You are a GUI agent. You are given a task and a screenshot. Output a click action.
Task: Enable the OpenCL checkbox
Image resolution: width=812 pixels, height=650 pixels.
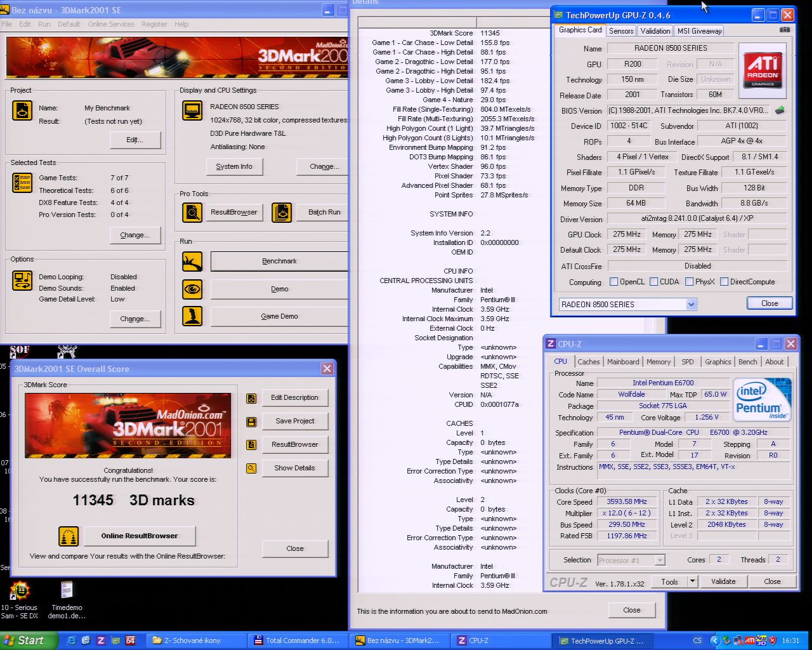tap(613, 282)
